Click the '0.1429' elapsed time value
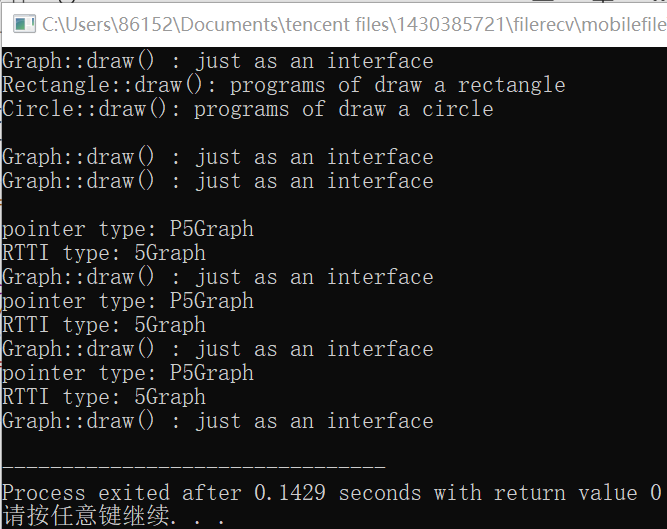The height and width of the screenshot is (529, 667). [290, 492]
